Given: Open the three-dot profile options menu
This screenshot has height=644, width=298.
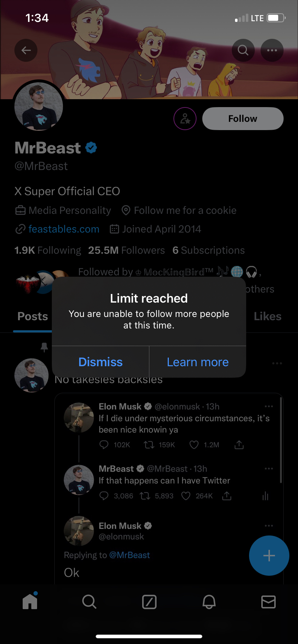Looking at the screenshot, I should pos(272,50).
